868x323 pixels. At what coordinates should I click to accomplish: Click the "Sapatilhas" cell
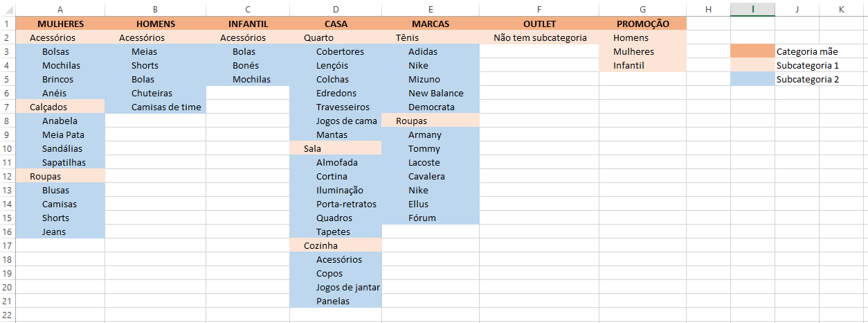click(x=64, y=162)
